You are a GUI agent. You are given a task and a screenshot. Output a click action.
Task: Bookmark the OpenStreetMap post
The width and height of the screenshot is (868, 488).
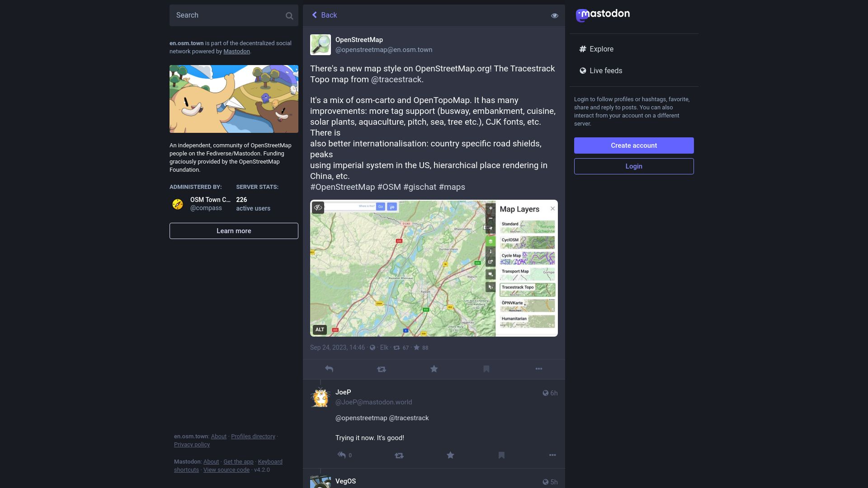coord(486,369)
